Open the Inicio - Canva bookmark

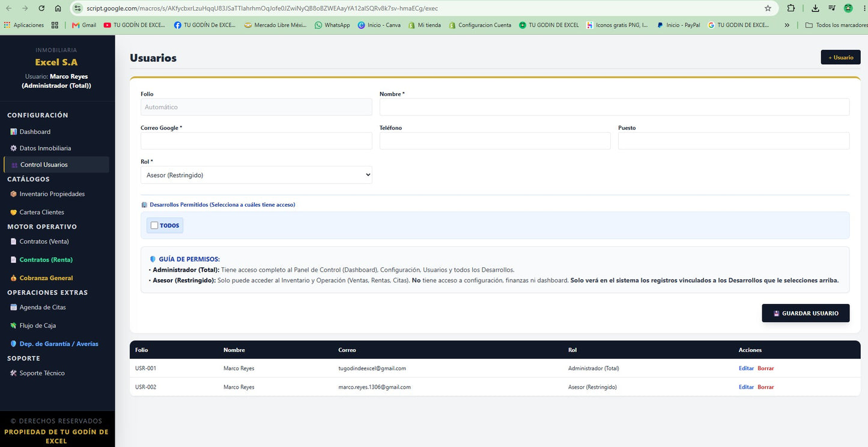pos(379,25)
